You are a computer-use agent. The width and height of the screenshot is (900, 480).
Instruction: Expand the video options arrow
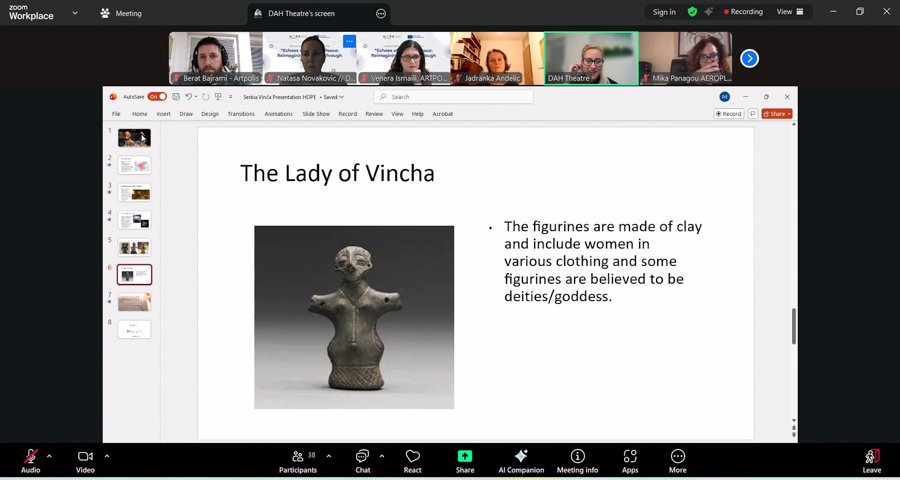(x=106, y=456)
